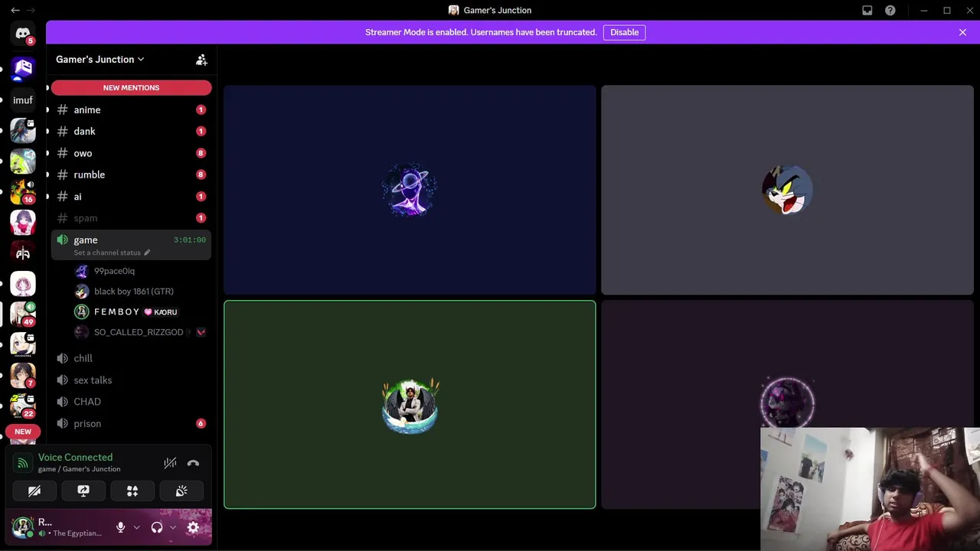Disable Streamer Mode
This screenshot has width=980, height=551.
coord(624,32)
